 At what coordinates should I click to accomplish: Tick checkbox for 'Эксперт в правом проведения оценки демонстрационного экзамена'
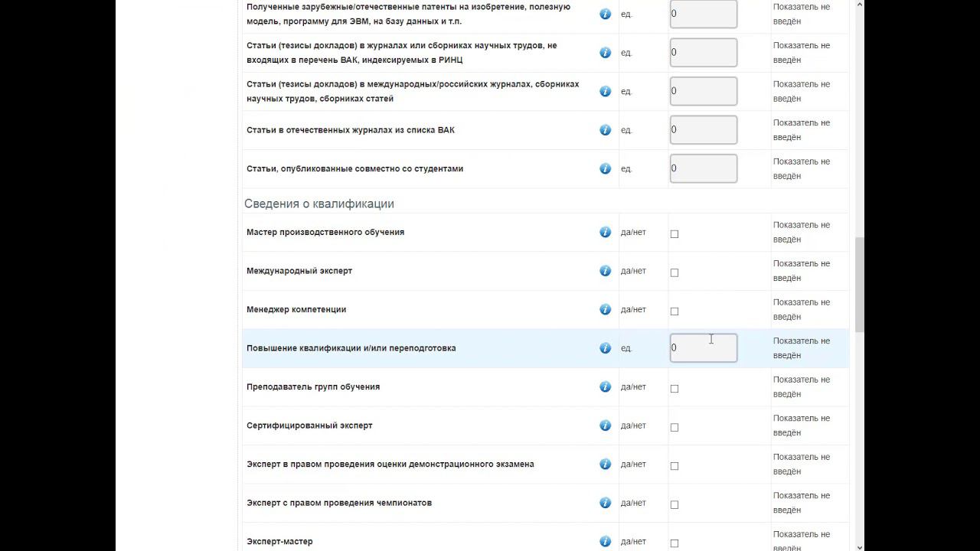[x=675, y=466]
